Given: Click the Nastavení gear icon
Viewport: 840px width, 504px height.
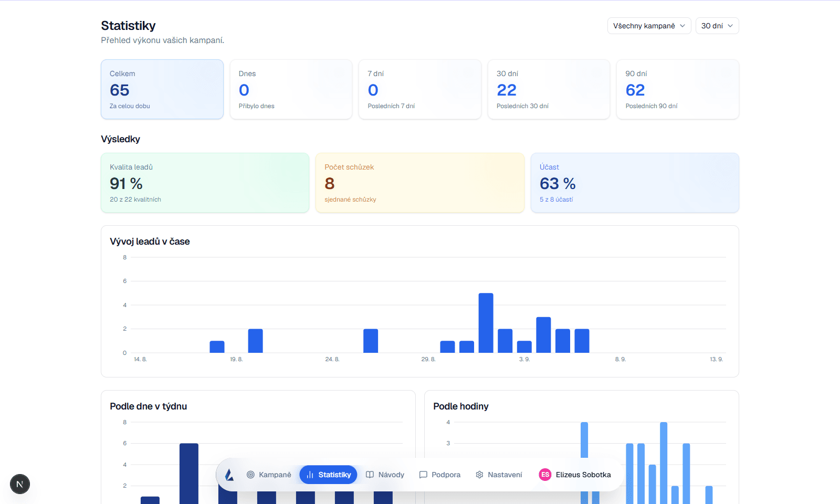Looking at the screenshot, I should (479, 475).
